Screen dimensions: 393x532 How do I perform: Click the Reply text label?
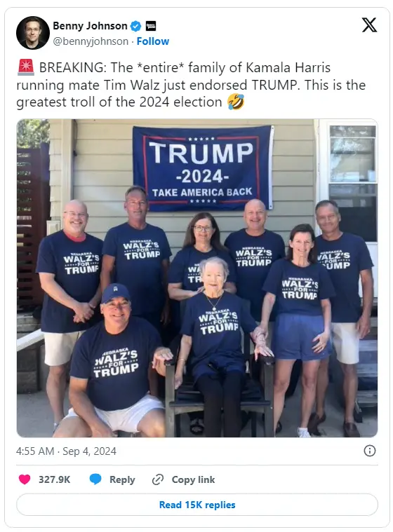click(122, 479)
